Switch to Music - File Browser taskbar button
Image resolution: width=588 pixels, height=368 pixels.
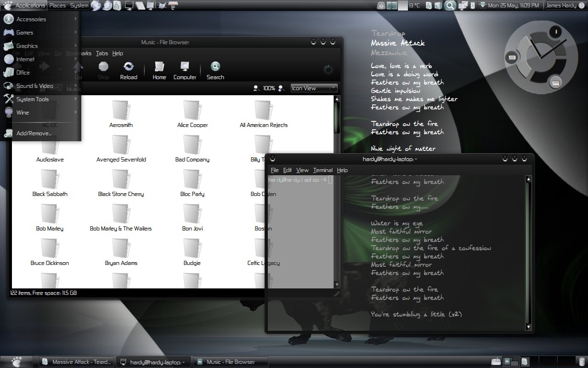230,362
